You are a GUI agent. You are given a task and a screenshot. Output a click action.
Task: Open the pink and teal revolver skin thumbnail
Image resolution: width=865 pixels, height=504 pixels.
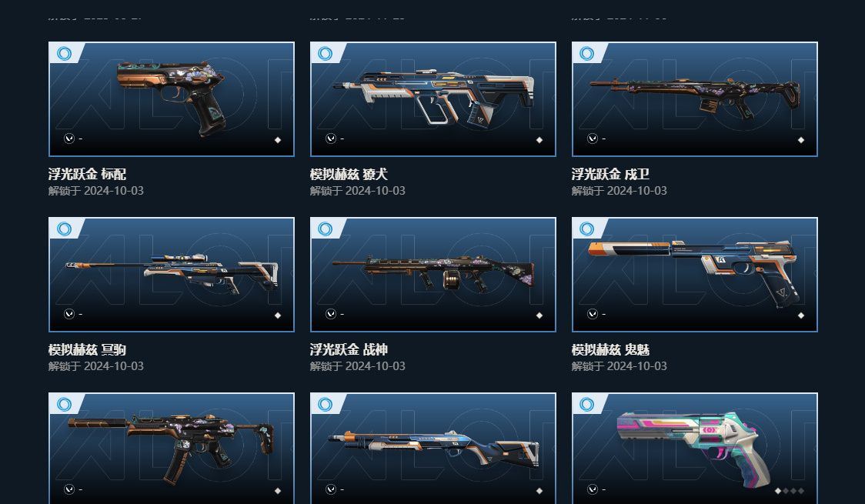click(x=694, y=449)
